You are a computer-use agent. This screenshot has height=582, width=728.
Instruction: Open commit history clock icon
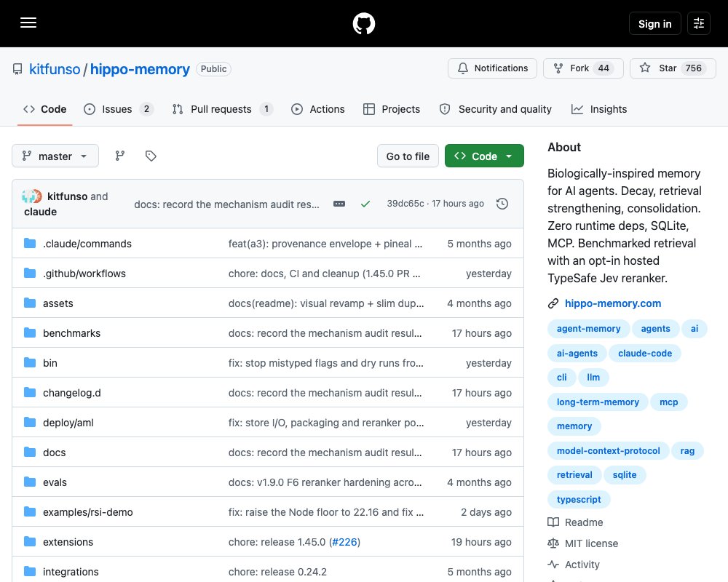coord(502,204)
